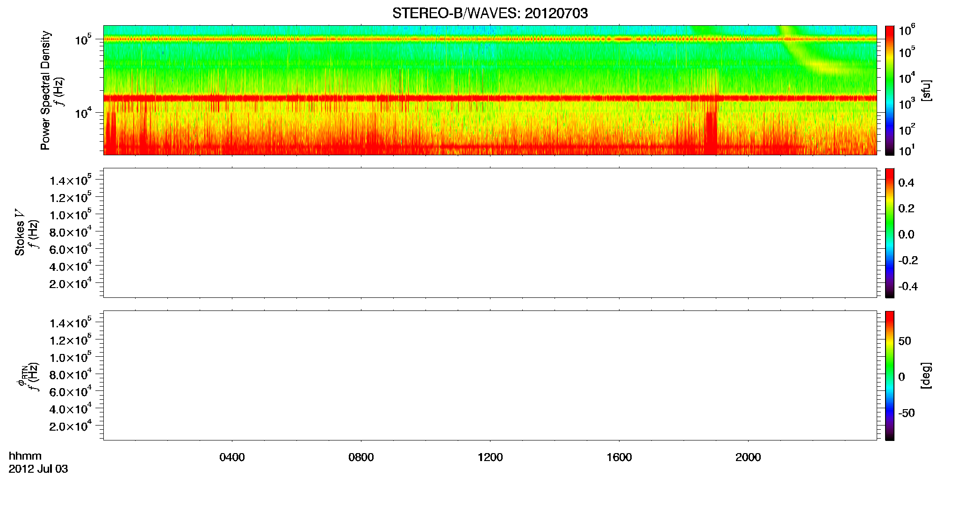Click the phi RTN angle colorbar

[x=890, y=375]
